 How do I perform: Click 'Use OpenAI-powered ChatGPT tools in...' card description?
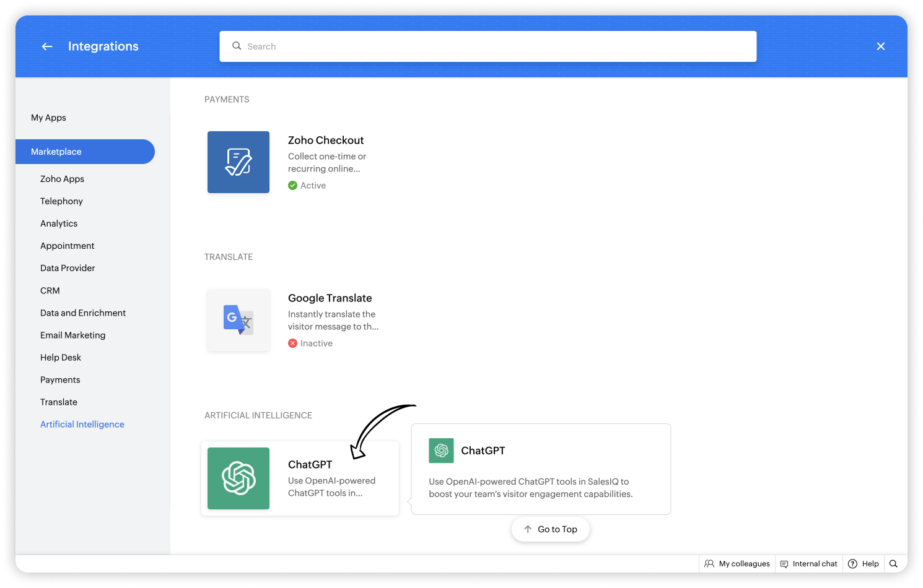point(331,487)
